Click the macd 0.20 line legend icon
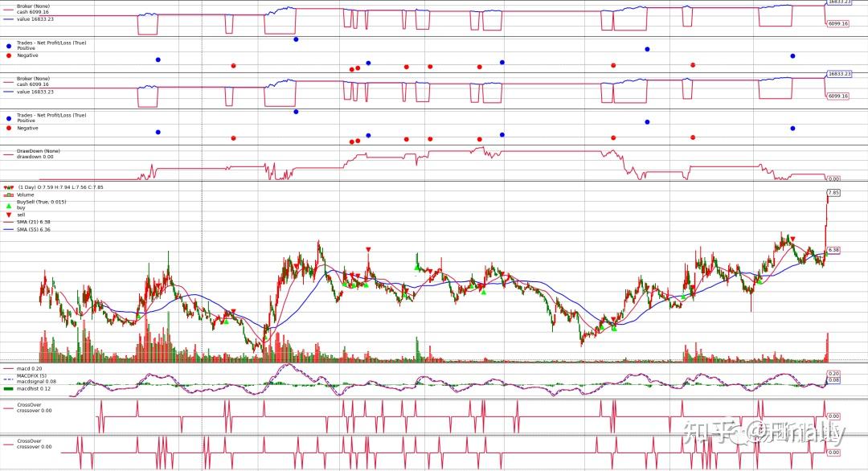This screenshot has width=868, height=471. coord(8,368)
